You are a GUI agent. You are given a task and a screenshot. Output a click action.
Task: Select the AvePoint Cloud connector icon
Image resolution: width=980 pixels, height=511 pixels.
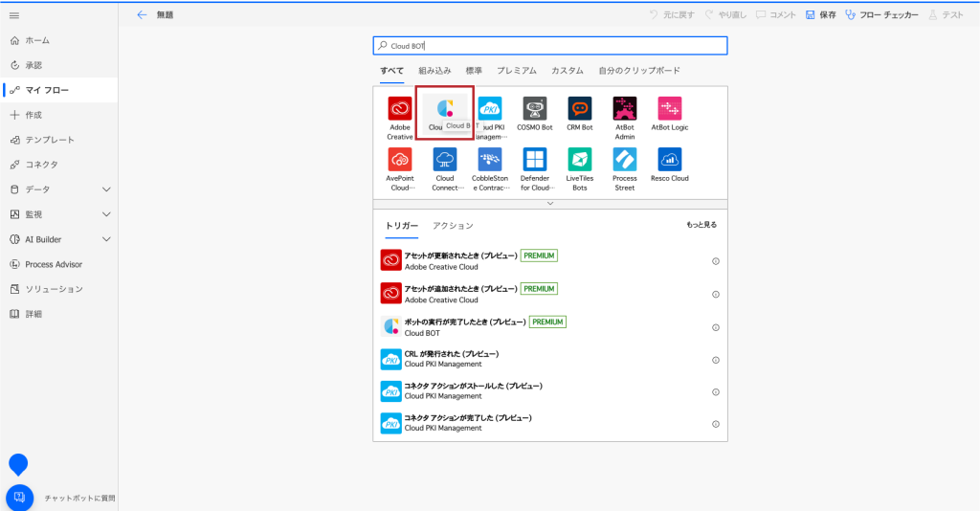coord(400,160)
